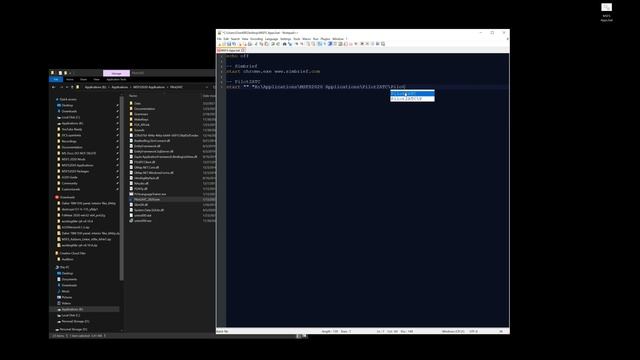Click the 'echo off' line in editor
The image size is (640, 360).
(x=237, y=56)
